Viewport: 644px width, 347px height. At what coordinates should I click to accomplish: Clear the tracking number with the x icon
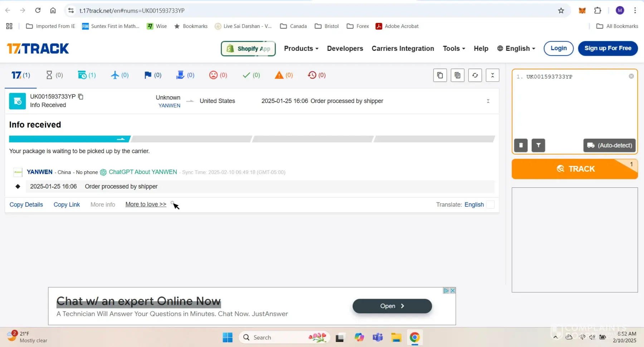pos(631,76)
